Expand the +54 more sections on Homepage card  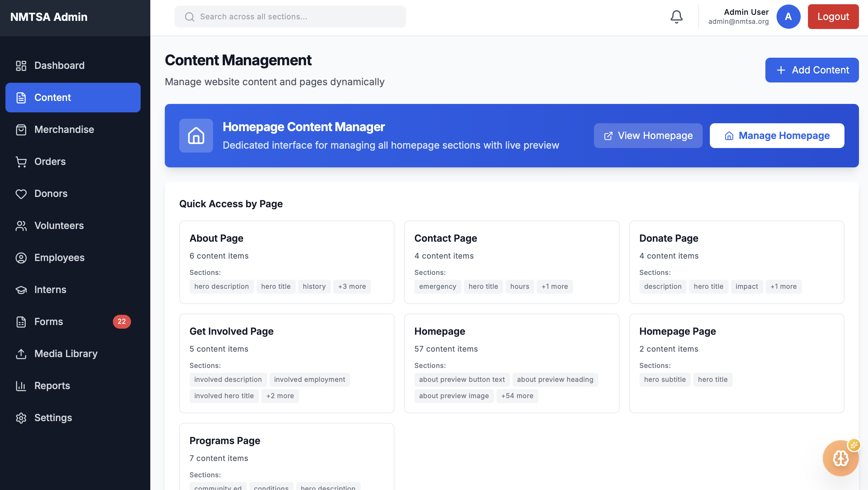[x=517, y=395]
